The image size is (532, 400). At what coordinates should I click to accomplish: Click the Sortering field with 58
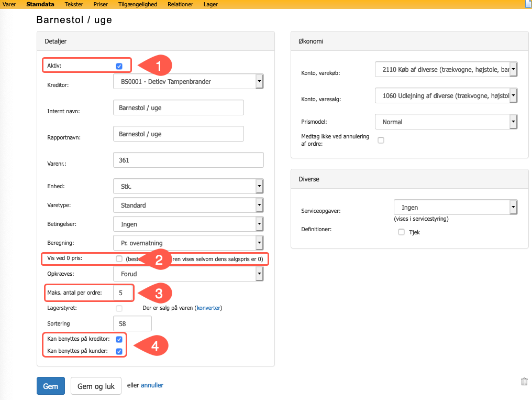pyautogui.click(x=132, y=323)
